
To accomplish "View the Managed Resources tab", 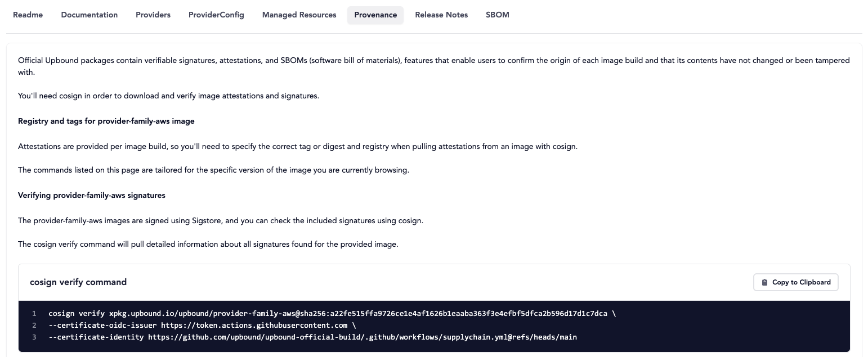I will click(x=299, y=15).
